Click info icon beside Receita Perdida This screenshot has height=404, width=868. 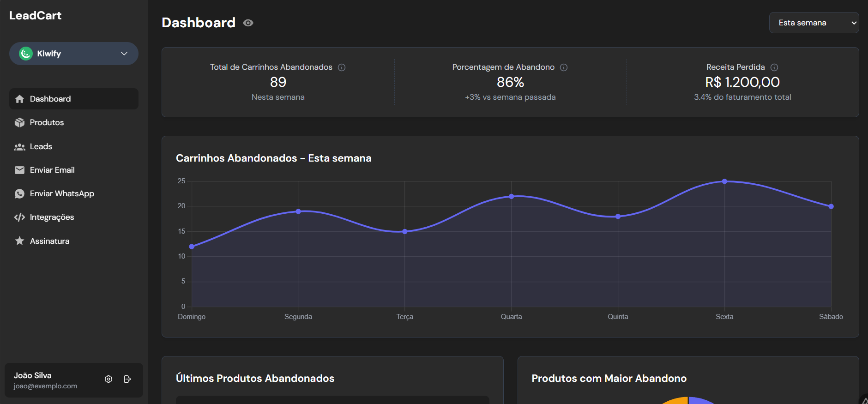click(x=774, y=67)
